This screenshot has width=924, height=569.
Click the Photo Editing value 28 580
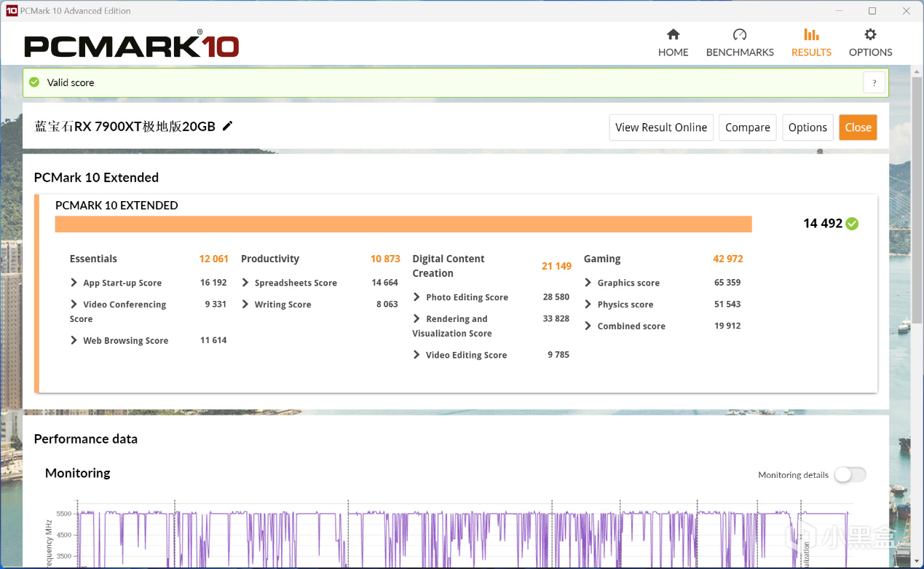[x=556, y=297]
